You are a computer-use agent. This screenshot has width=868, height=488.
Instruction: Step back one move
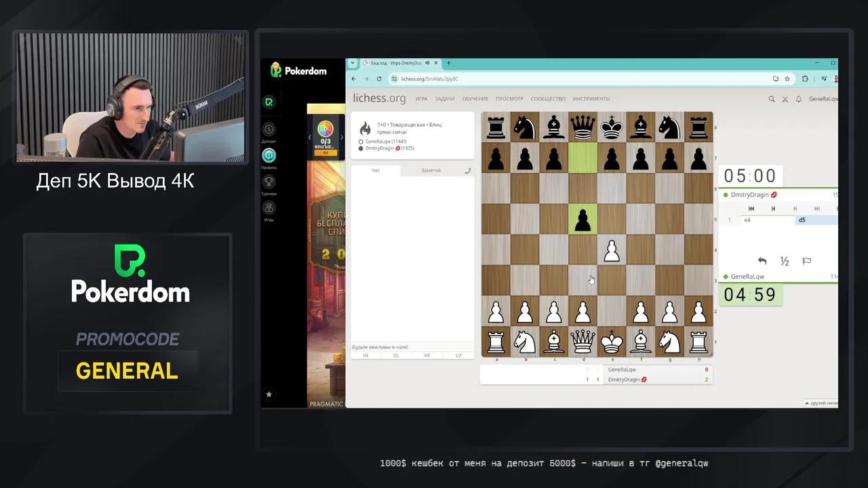773,209
